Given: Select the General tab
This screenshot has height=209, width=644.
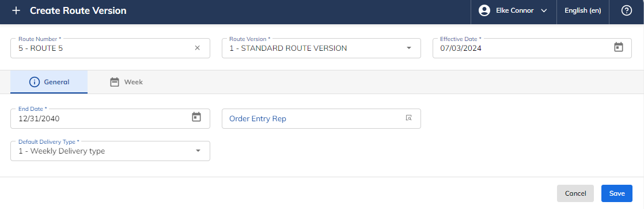Looking at the screenshot, I should (x=49, y=82).
